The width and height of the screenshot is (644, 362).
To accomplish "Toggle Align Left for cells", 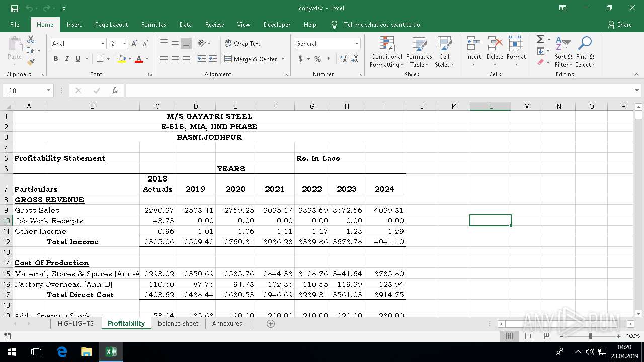I will (x=164, y=59).
